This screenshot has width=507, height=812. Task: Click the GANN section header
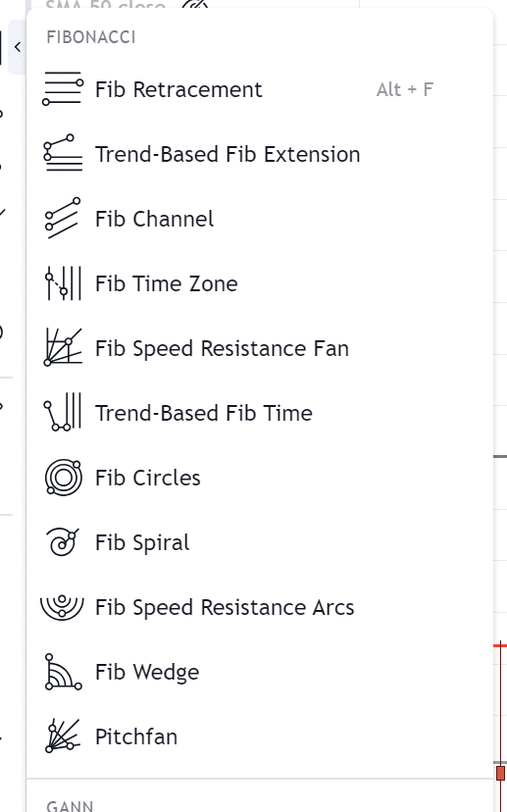tap(70, 806)
